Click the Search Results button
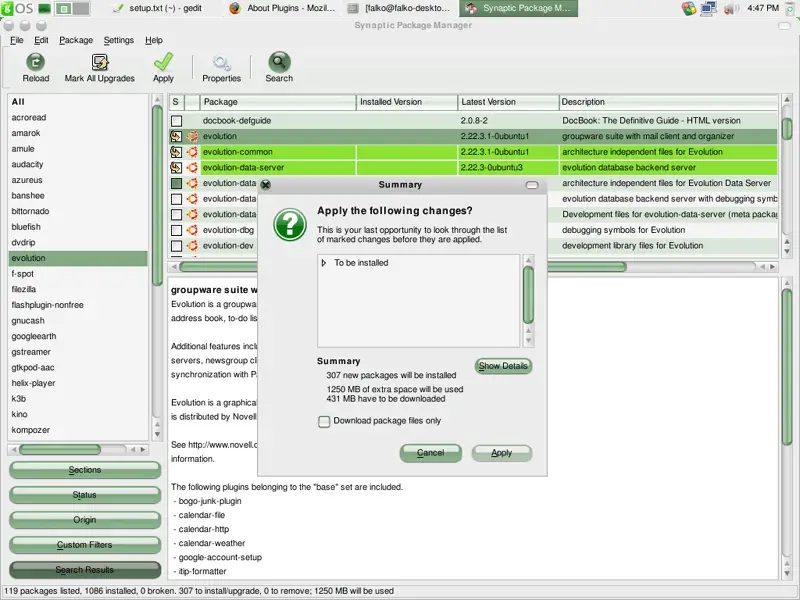The image size is (800, 600). point(85,570)
